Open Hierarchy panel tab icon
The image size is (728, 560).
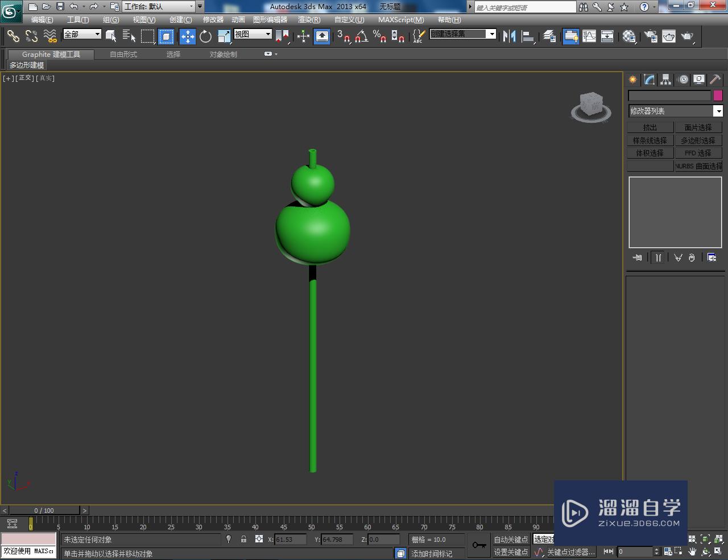[x=665, y=80]
